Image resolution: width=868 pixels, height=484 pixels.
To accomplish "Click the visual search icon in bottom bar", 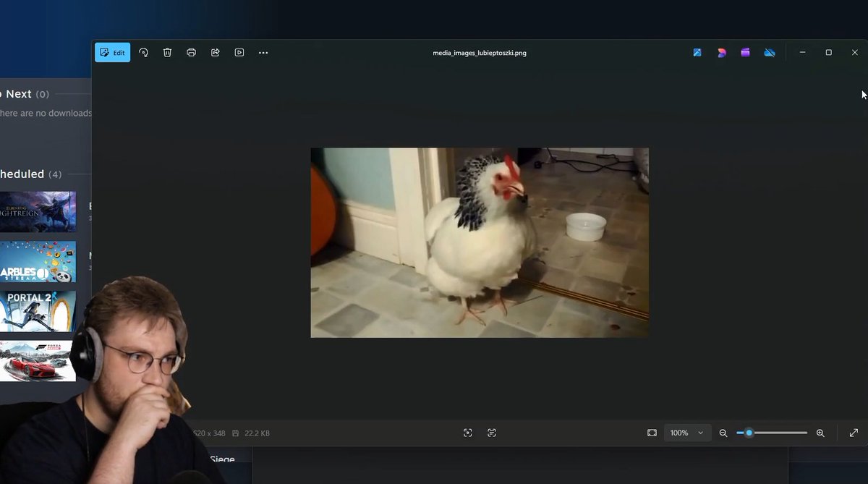I will (x=468, y=433).
